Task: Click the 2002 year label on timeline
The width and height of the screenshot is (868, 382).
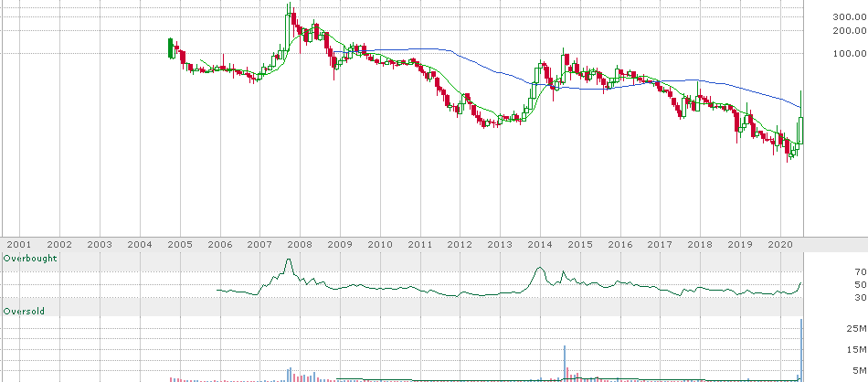Action: point(59,244)
